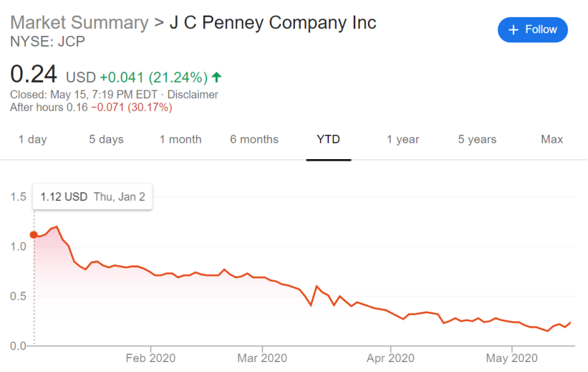Switch to the 5 days tab
The height and width of the screenshot is (372, 588).
point(106,139)
